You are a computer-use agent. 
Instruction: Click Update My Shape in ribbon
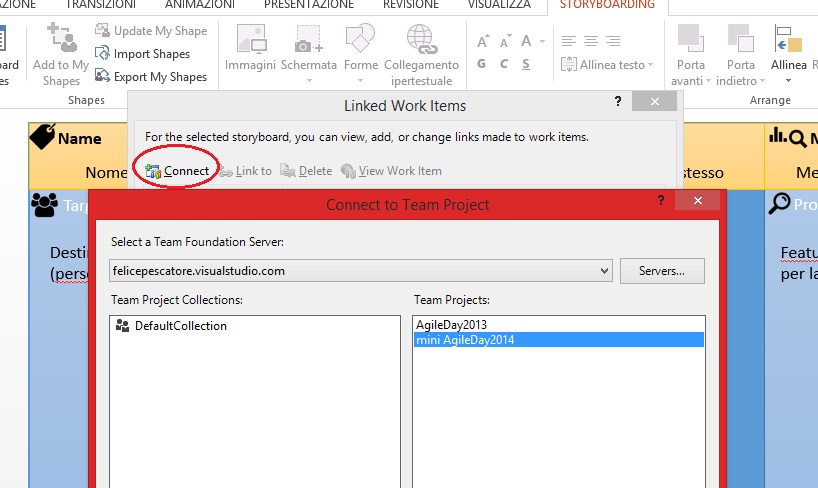pos(151,31)
